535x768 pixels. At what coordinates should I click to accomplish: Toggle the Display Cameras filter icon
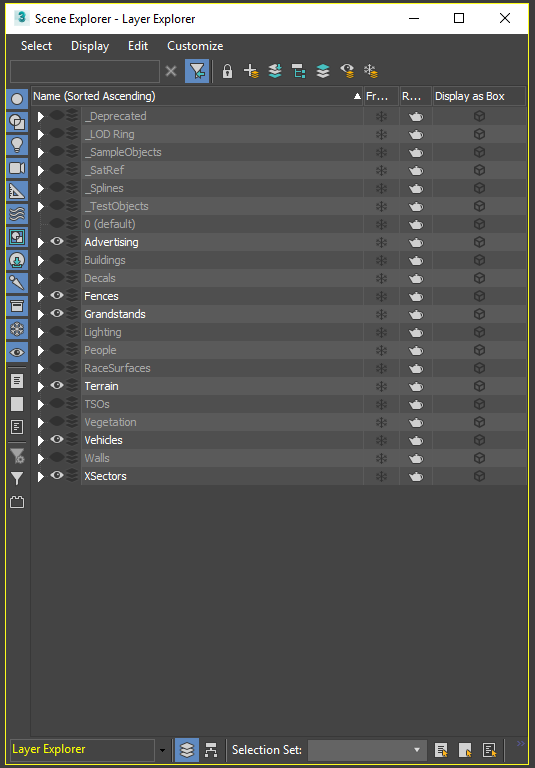pyautogui.click(x=17, y=168)
